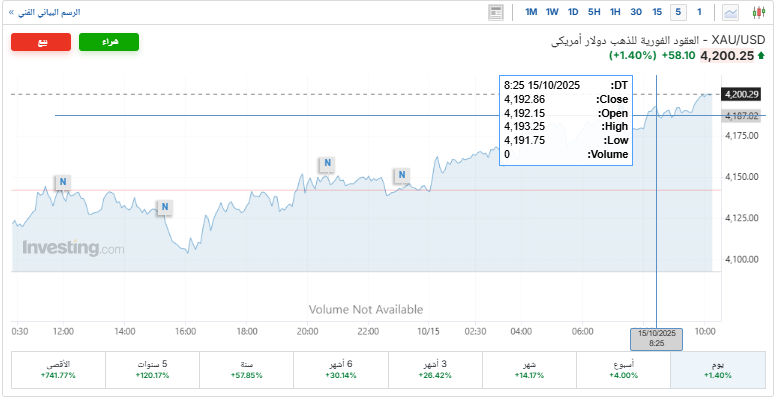
Task: Click the red بيع sell button
Action: point(42,42)
